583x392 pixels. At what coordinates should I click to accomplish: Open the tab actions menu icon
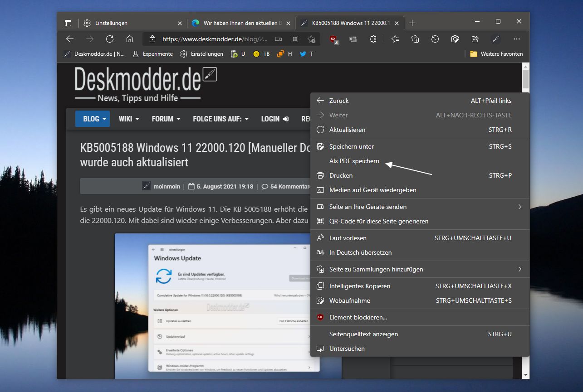[x=68, y=23]
